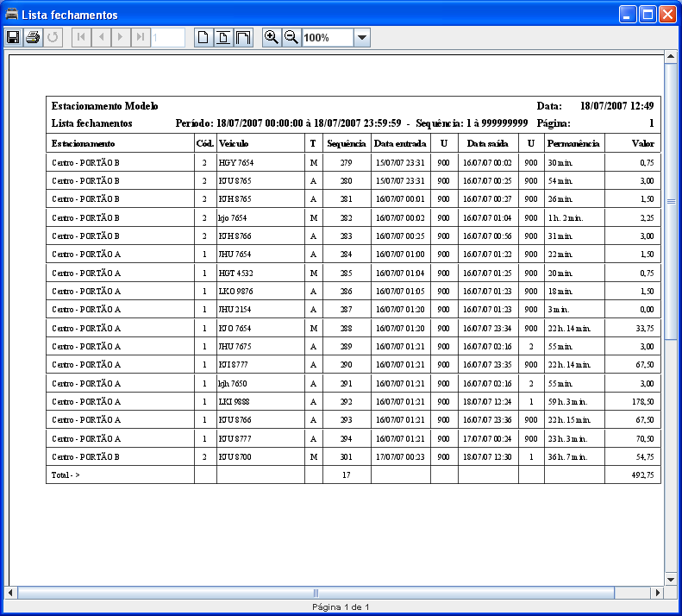Click the vertical scrollbar up arrow

pyautogui.click(x=671, y=57)
